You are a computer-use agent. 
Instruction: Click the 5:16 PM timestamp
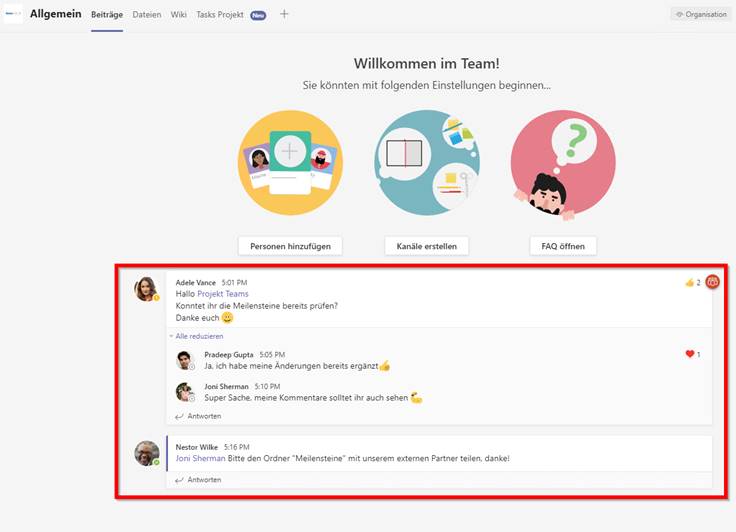[237, 447]
